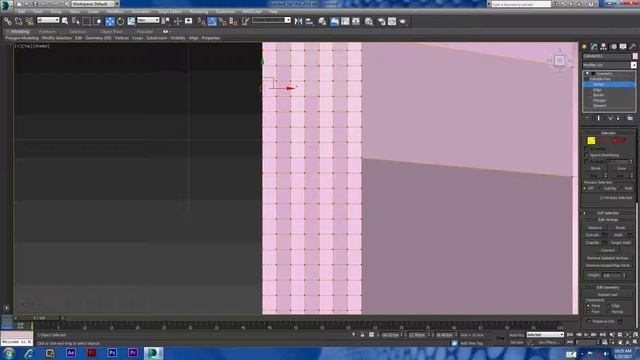Viewport: 640px width, 360px height.
Task: Open the reference coordinate system dropdown
Action: (148, 20)
